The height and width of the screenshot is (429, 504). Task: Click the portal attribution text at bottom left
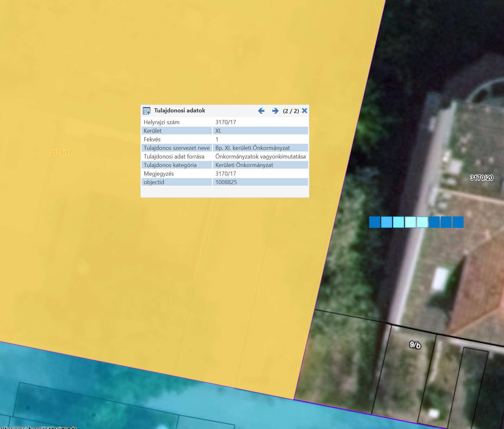pyautogui.click(x=38, y=427)
